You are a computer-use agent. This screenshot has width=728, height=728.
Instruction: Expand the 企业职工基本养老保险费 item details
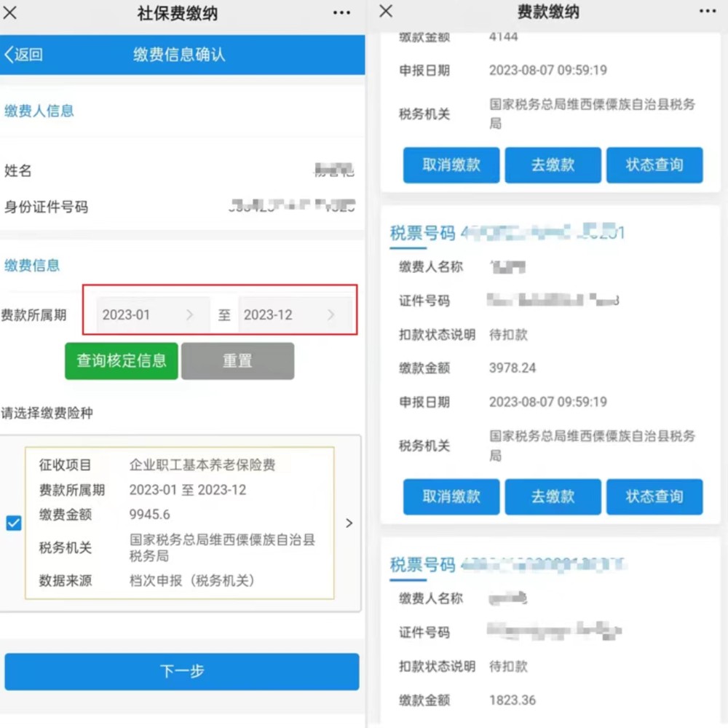pos(349,523)
